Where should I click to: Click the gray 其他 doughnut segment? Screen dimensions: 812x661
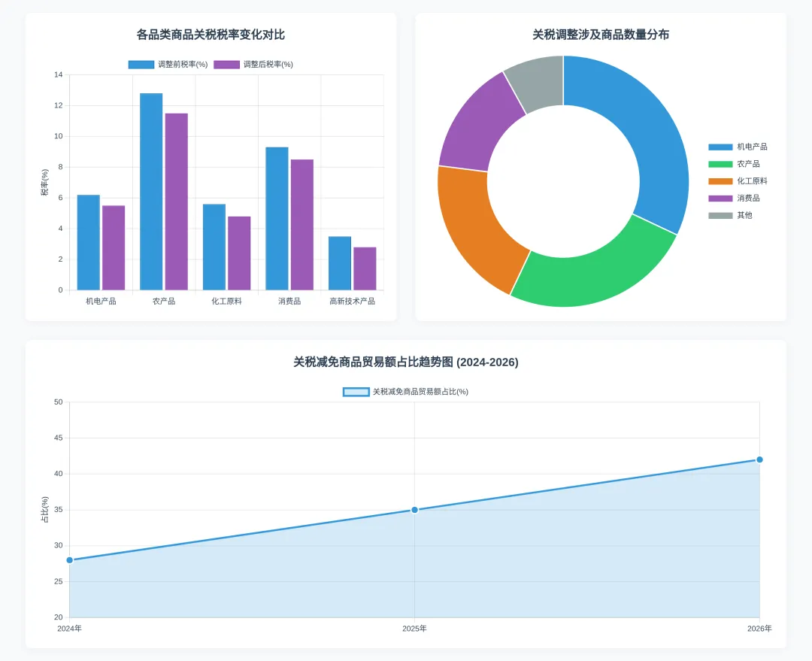[x=538, y=83]
